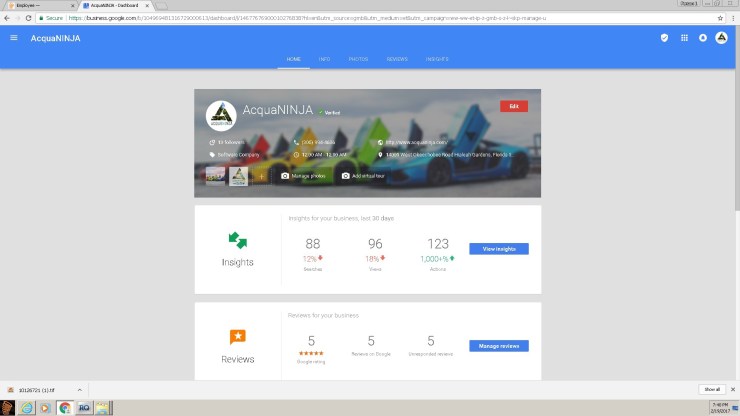
Task: Open the Google apps grid
Action: coord(684,38)
